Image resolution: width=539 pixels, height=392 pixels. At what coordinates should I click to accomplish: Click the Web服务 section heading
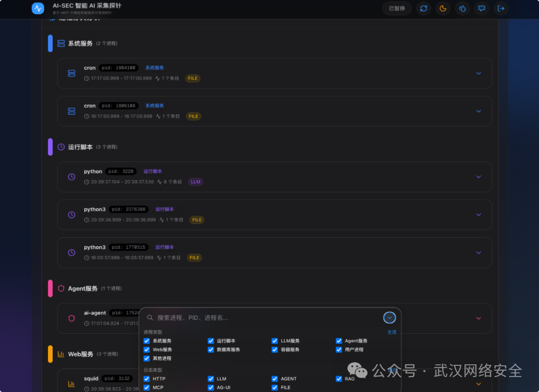pos(81,354)
